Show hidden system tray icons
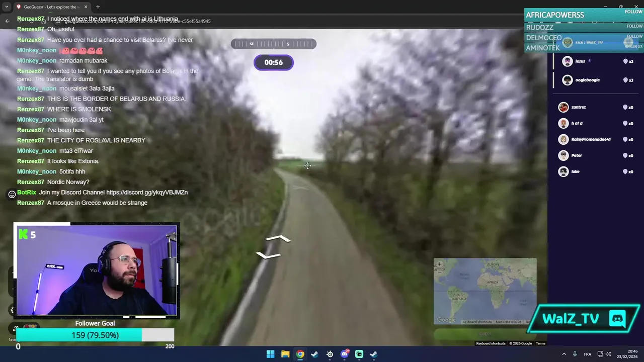644x362 pixels. [564, 354]
